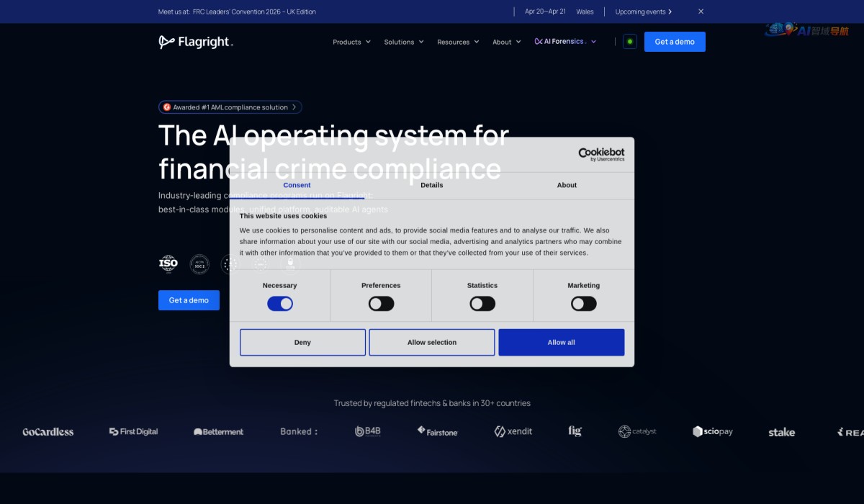Enable the Marketing cookies switch
The image size is (864, 504).
584,304
